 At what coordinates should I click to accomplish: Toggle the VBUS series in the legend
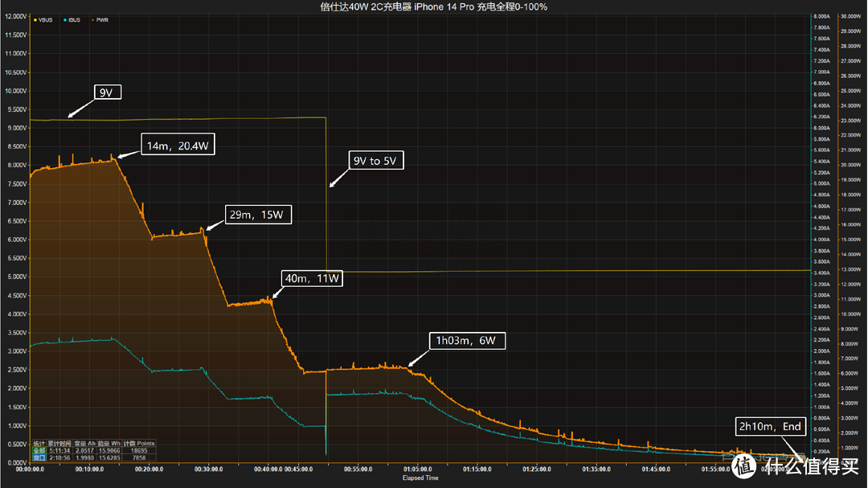43,20
